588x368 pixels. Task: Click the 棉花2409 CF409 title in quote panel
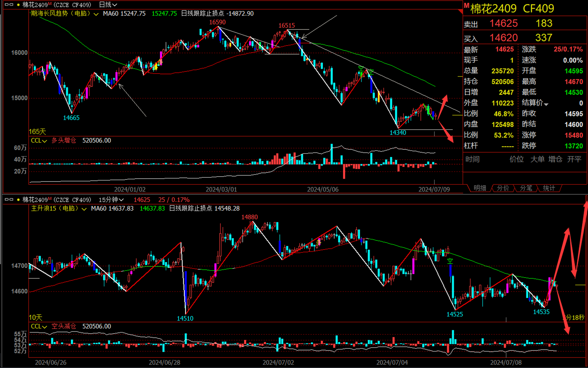coord(512,9)
